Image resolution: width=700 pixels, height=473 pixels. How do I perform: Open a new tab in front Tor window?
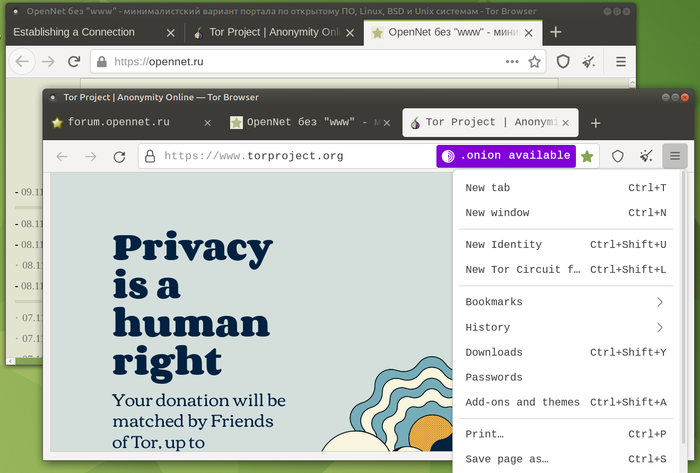(x=596, y=123)
